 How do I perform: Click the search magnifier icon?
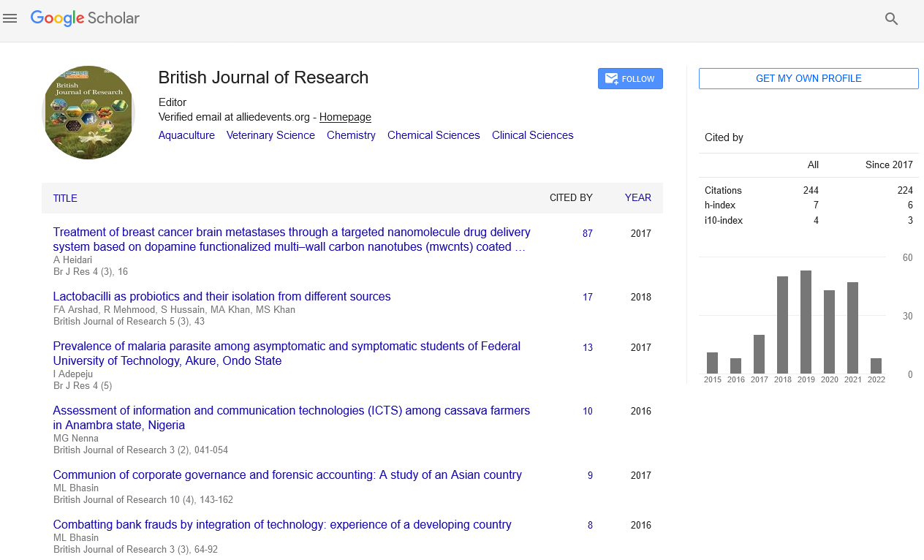pyautogui.click(x=891, y=19)
